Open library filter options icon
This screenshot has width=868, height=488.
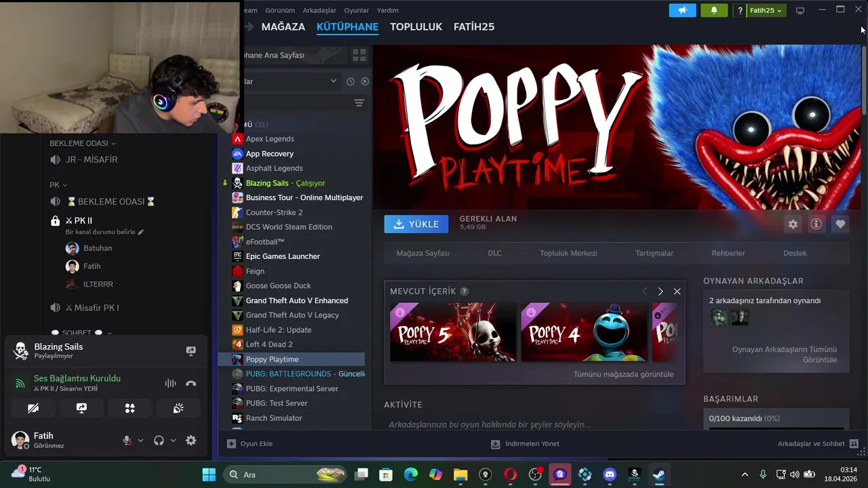[359, 103]
